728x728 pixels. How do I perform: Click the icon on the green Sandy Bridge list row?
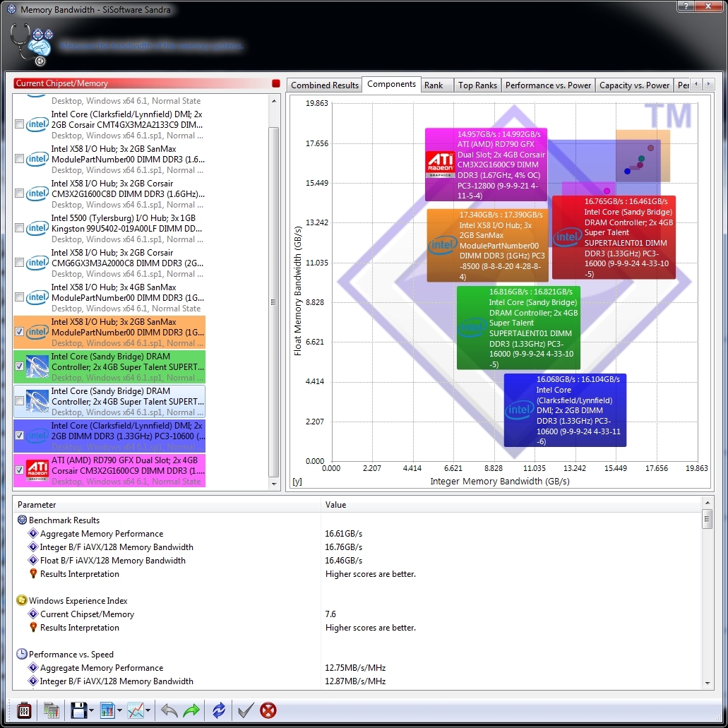click(37, 366)
